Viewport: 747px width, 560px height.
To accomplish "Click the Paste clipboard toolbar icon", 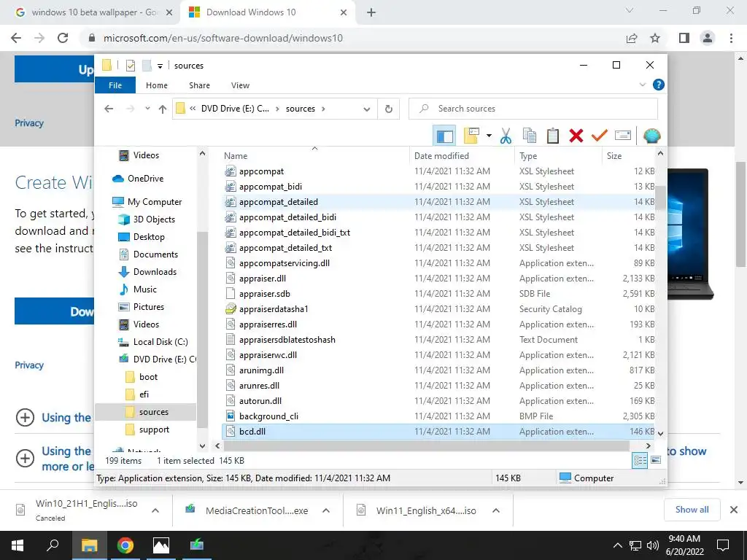I will [553, 136].
